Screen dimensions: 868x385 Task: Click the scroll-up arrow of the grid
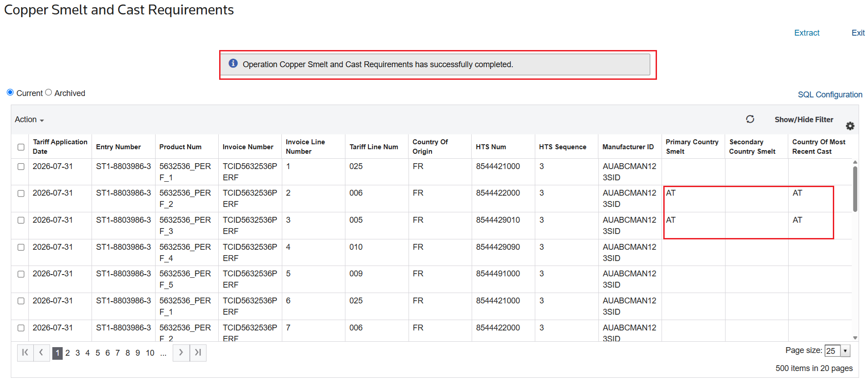(x=855, y=162)
